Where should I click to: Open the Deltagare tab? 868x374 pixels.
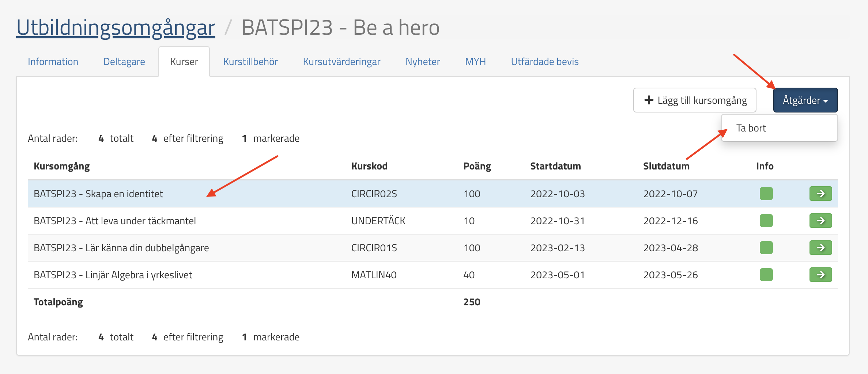(124, 62)
